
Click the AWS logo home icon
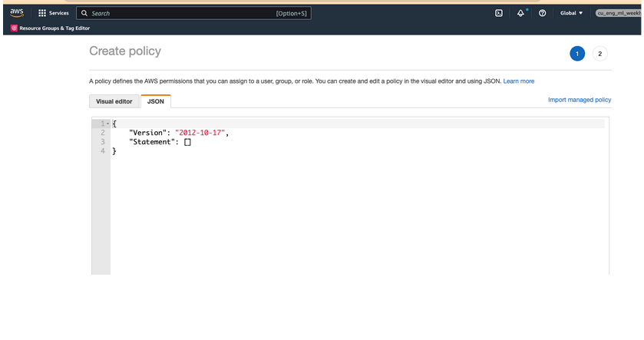(17, 13)
